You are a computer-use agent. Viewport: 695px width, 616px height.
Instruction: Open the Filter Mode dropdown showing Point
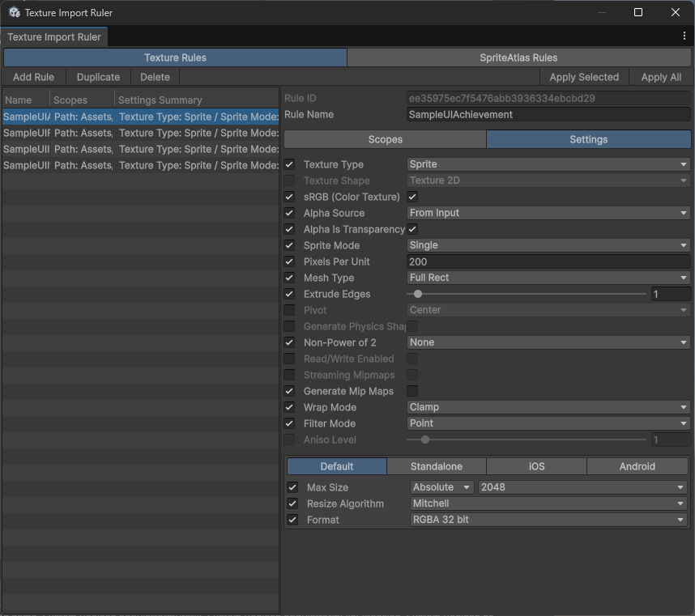(548, 423)
